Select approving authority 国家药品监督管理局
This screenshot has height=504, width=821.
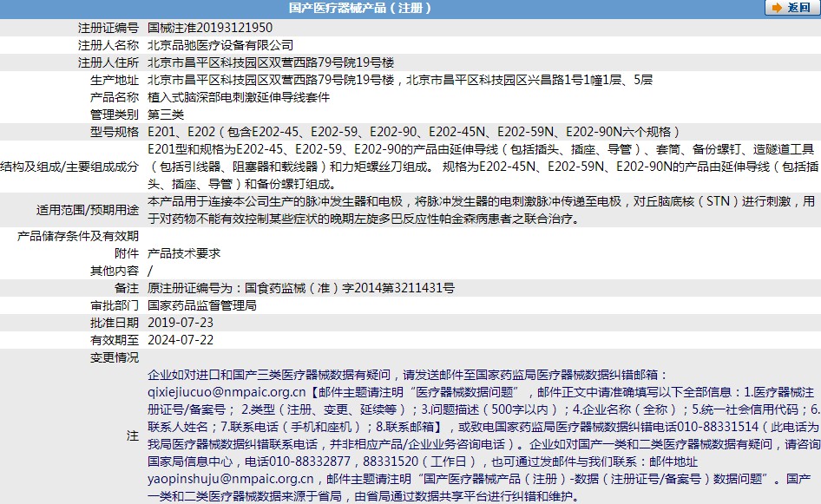(x=202, y=305)
